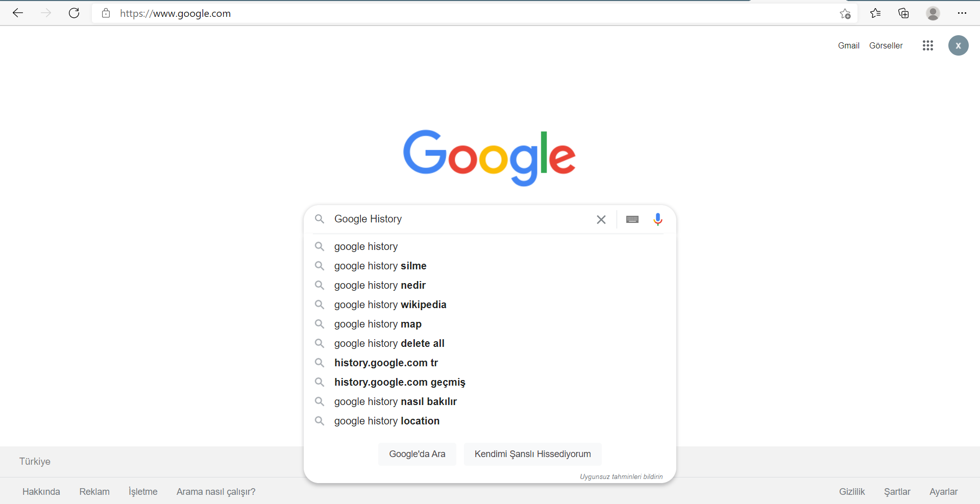Select suggestion google history wikipedia
The image size is (980, 504).
pyautogui.click(x=390, y=305)
